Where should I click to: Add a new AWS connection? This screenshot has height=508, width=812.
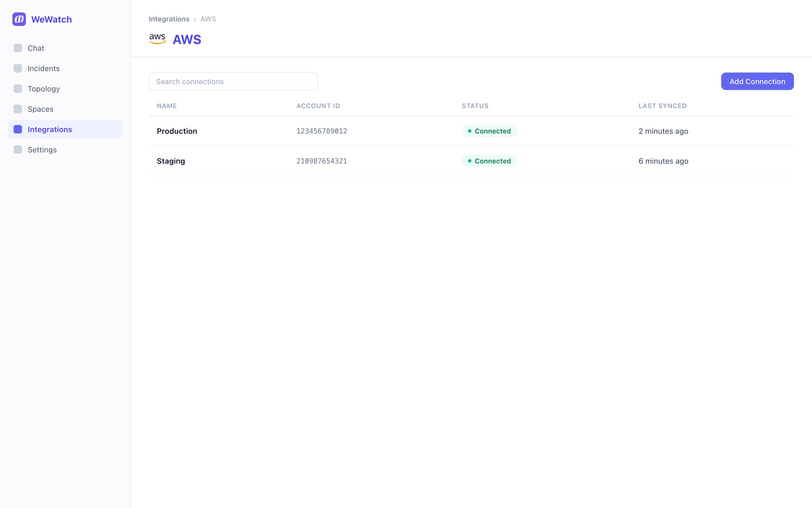point(757,81)
